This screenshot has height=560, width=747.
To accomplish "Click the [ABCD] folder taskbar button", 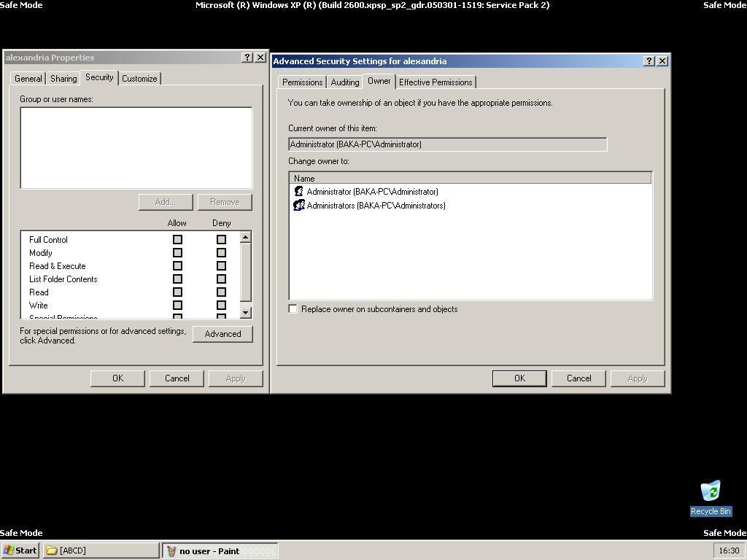I will pyautogui.click(x=101, y=551).
